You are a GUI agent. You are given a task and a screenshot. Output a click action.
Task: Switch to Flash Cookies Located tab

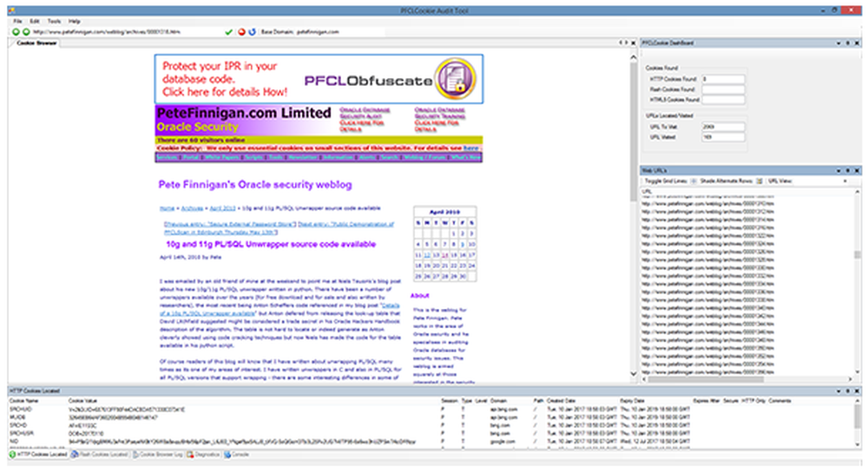pos(100,454)
